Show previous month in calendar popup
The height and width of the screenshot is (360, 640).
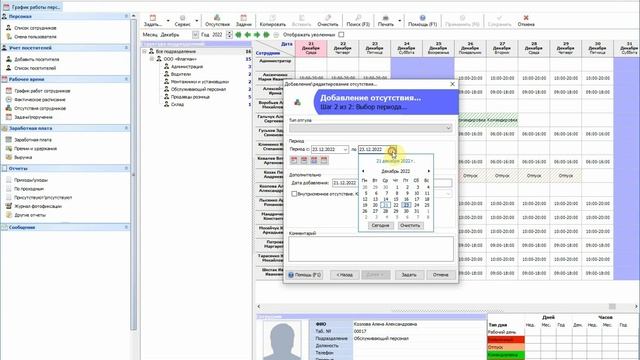point(363,171)
